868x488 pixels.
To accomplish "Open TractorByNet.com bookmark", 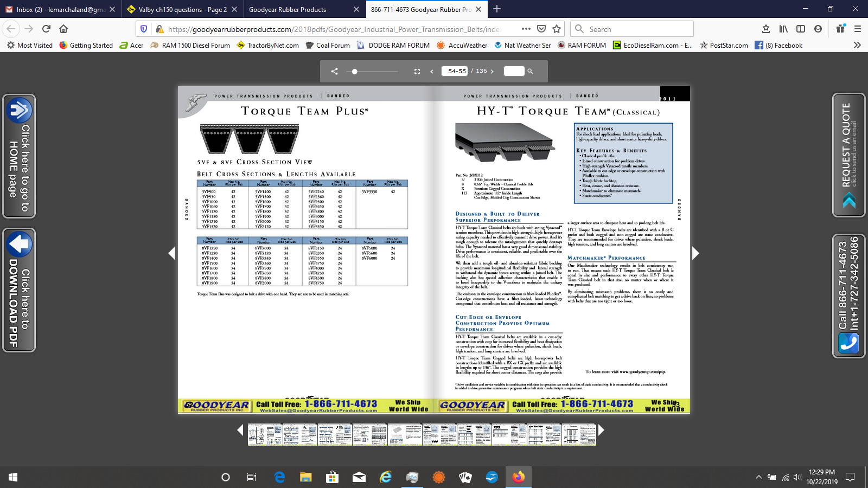I will 268,45.
